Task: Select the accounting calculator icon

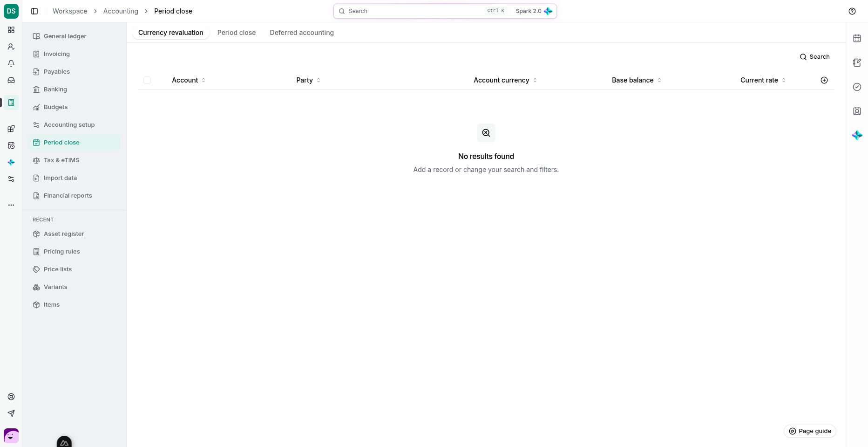Action: [x=11, y=103]
